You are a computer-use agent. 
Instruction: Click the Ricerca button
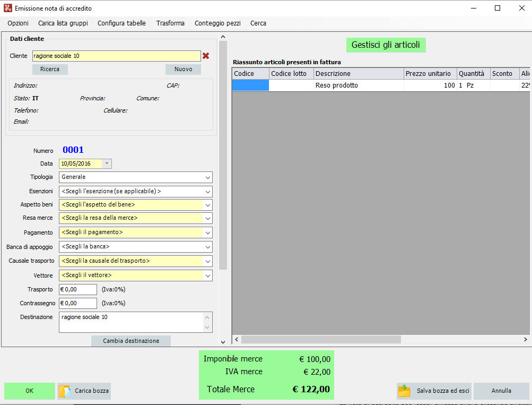point(50,70)
